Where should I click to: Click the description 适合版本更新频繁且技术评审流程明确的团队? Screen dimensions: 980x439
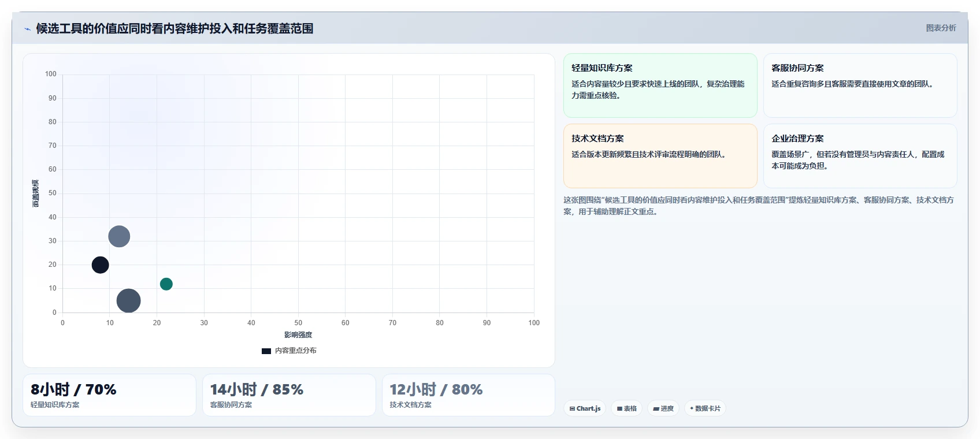pos(649,154)
